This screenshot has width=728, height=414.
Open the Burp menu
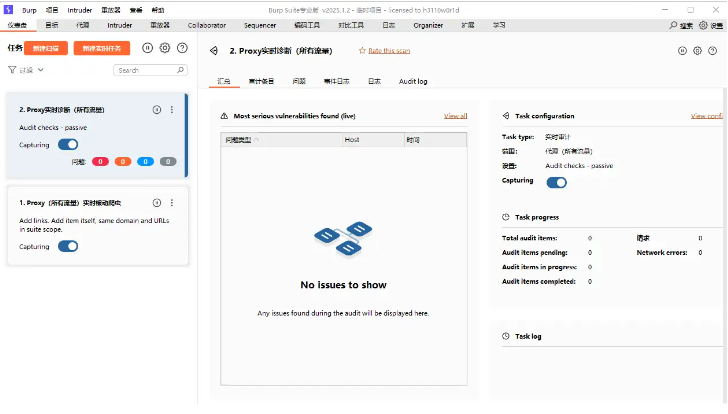[x=29, y=10]
